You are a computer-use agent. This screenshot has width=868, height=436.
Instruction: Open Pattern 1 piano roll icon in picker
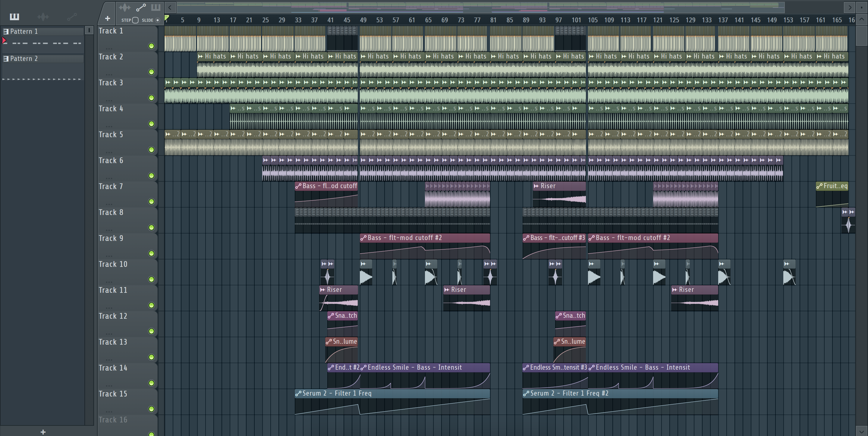pos(6,31)
